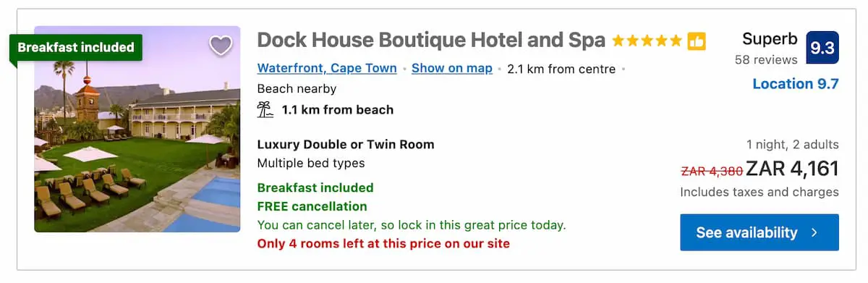The image size is (868, 283).
Task: Click the FREE cancellation text
Action: click(x=312, y=206)
